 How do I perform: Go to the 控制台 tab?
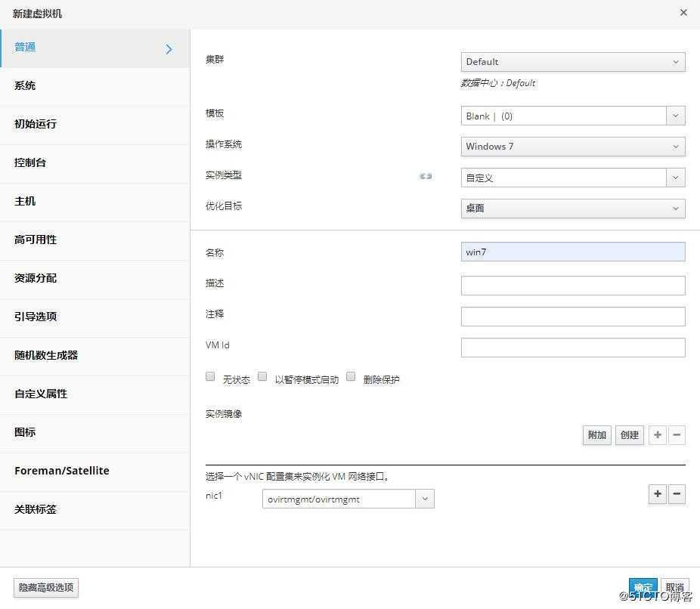click(x=94, y=164)
